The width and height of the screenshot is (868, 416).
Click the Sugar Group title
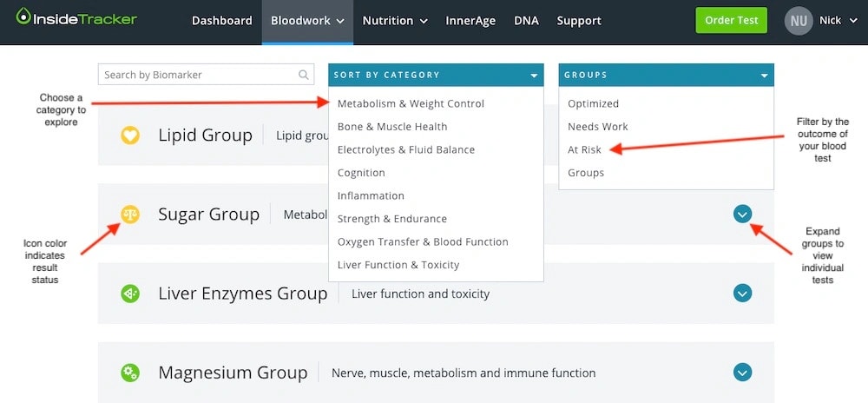[x=208, y=215]
